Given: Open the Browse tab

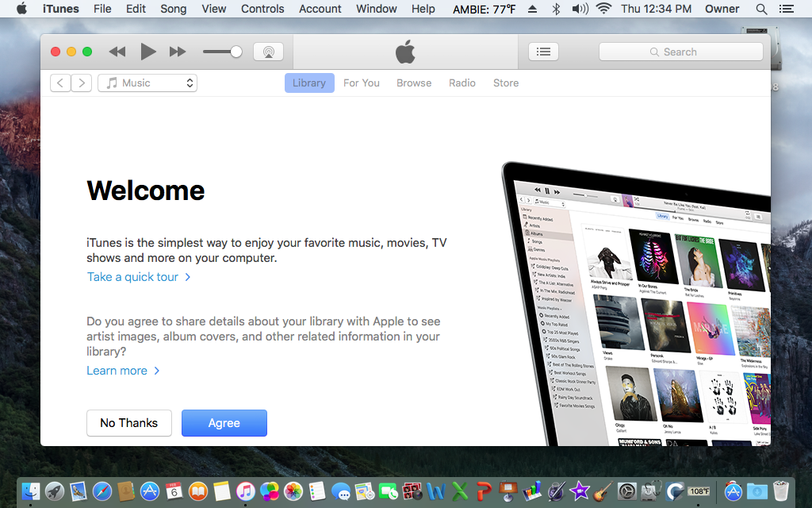Looking at the screenshot, I should (x=414, y=83).
